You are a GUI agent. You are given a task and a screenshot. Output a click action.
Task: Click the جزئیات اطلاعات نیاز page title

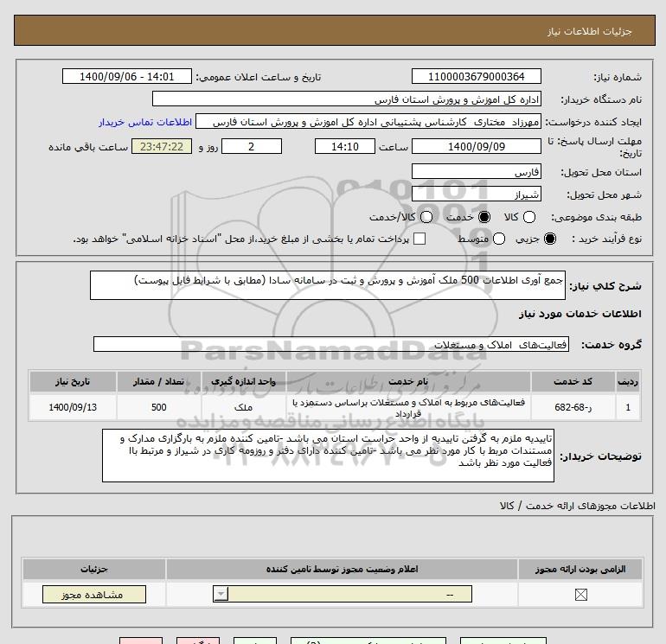click(590, 31)
